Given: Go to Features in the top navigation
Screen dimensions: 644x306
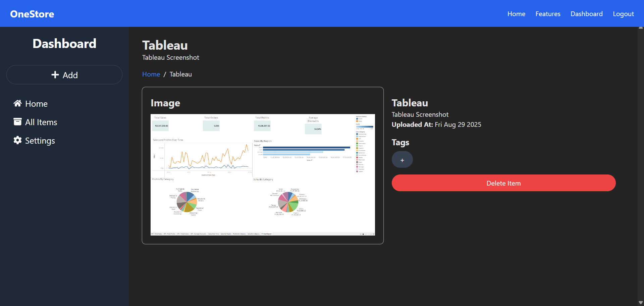Looking at the screenshot, I should tap(548, 14).
